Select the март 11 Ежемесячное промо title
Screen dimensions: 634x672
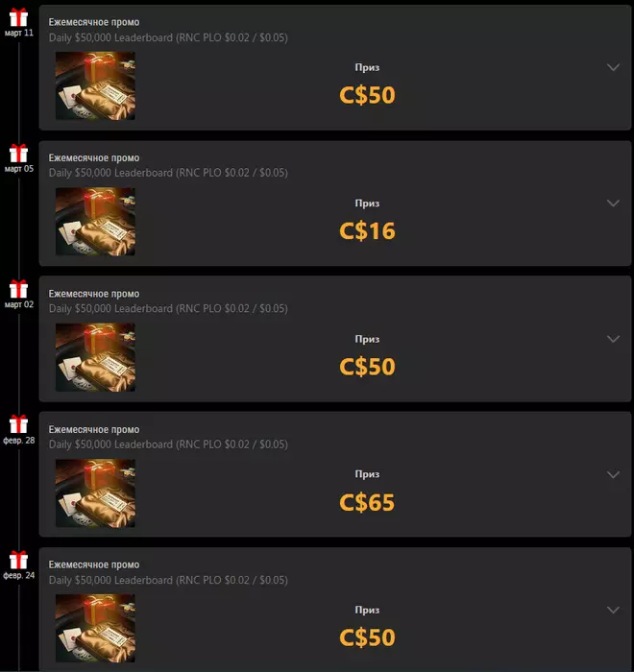click(94, 22)
